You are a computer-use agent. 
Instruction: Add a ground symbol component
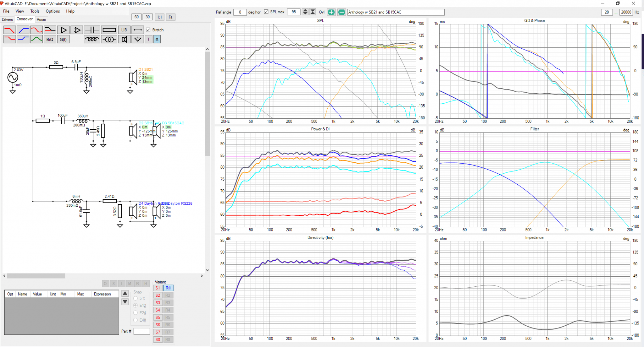click(137, 39)
